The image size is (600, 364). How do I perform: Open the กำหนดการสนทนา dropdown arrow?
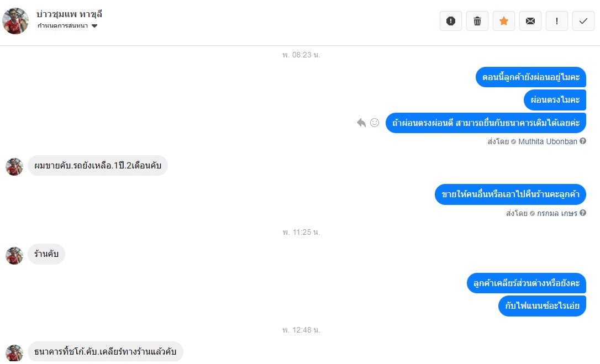click(x=94, y=26)
